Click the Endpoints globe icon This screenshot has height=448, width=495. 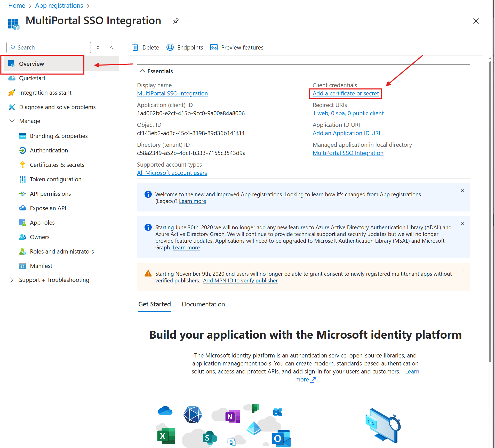tap(170, 47)
